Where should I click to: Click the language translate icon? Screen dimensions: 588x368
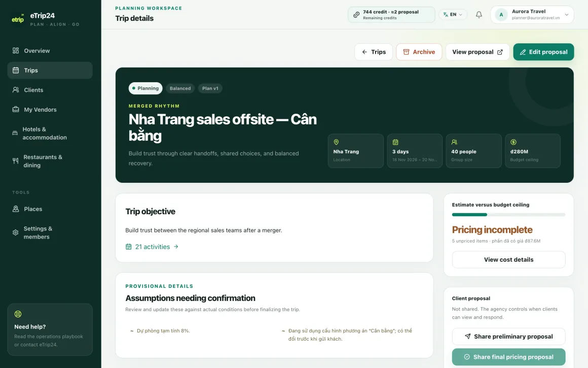point(446,15)
